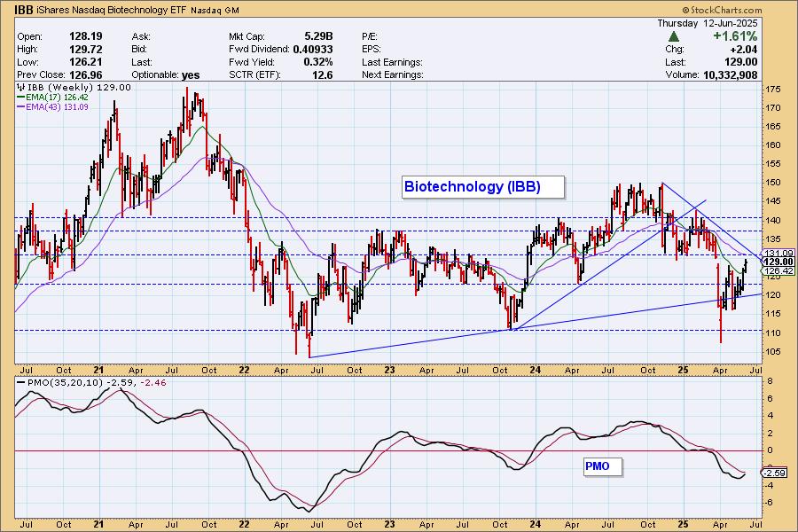Click the 'Ask:' label

[140, 36]
